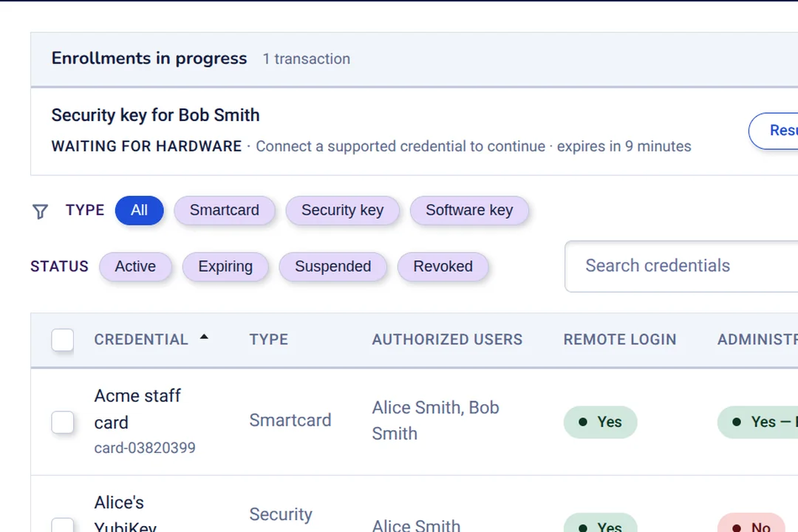Image resolution: width=798 pixels, height=532 pixels.
Task: Click the Yes administrator badge for Acme card
Action: pyautogui.click(x=758, y=422)
